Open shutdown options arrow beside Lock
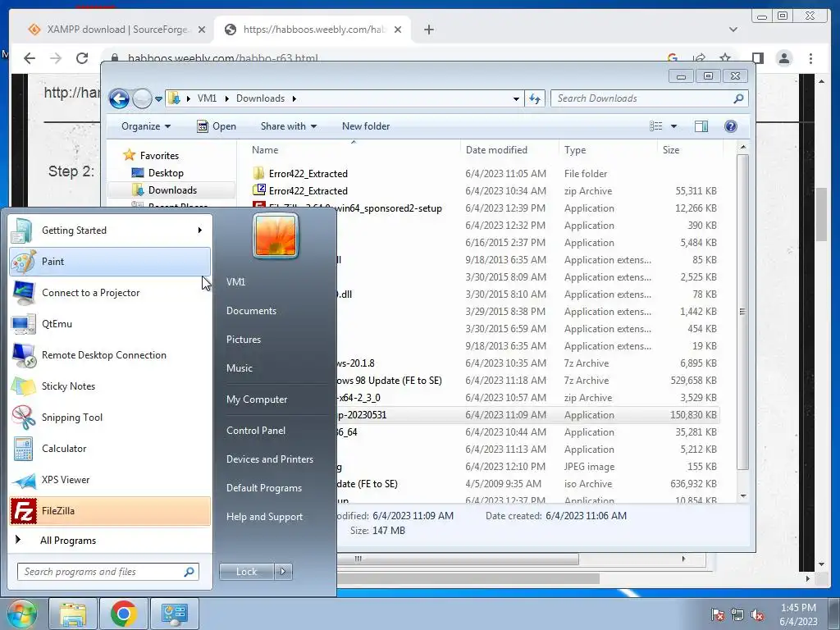The height and width of the screenshot is (630, 840). click(x=283, y=572)
